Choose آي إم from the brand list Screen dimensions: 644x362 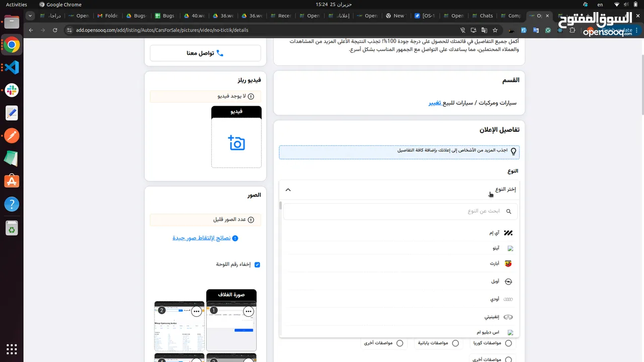tap(400, 233)
